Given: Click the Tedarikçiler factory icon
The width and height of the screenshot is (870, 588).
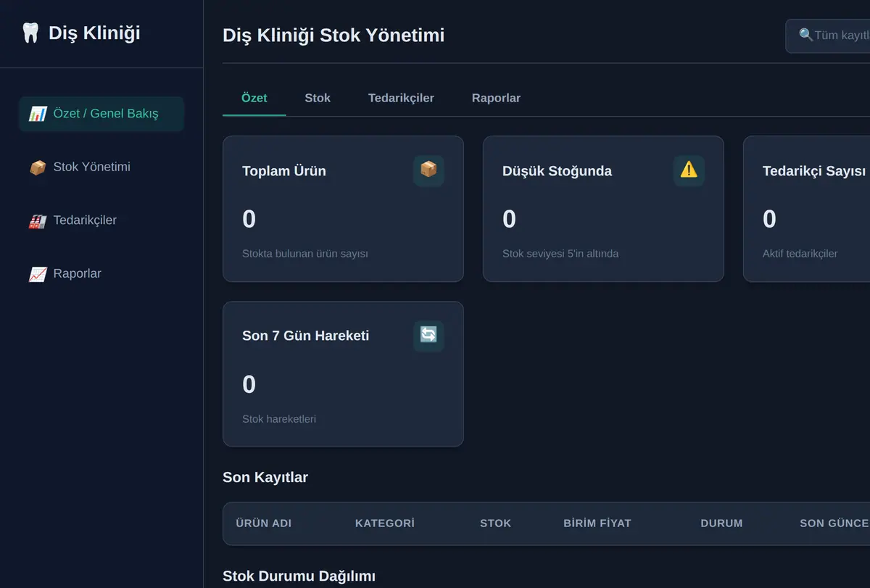Looking at the screenshot, I should [x=38, y=220].
